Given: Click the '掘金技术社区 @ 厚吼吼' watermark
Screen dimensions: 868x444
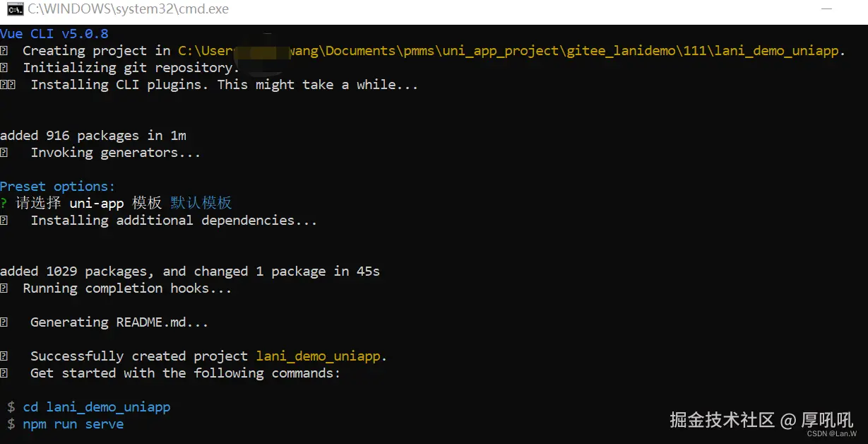Looking at the screenshot, I should tap(761, 419).
